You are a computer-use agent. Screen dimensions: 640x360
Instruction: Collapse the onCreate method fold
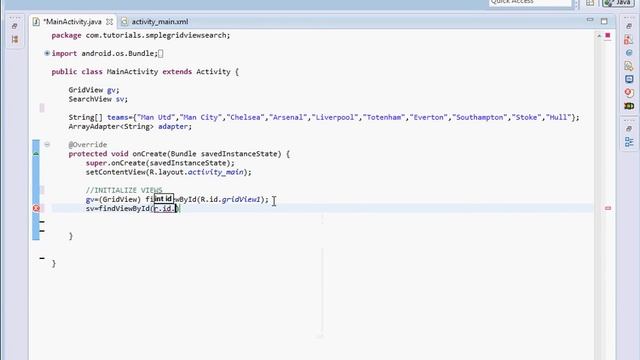point(47,144)
